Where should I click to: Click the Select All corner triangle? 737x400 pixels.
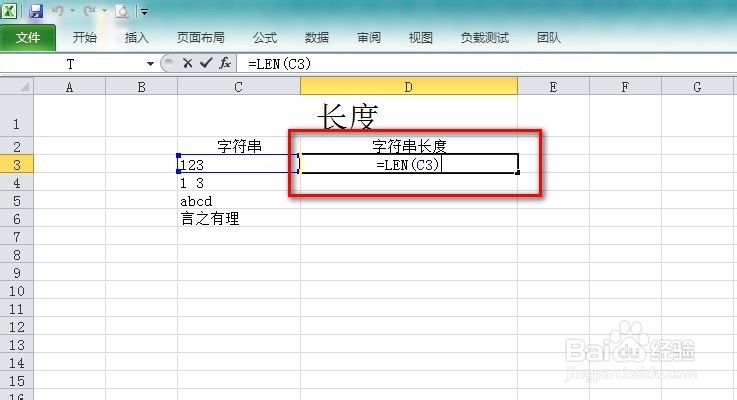(17, 86)
